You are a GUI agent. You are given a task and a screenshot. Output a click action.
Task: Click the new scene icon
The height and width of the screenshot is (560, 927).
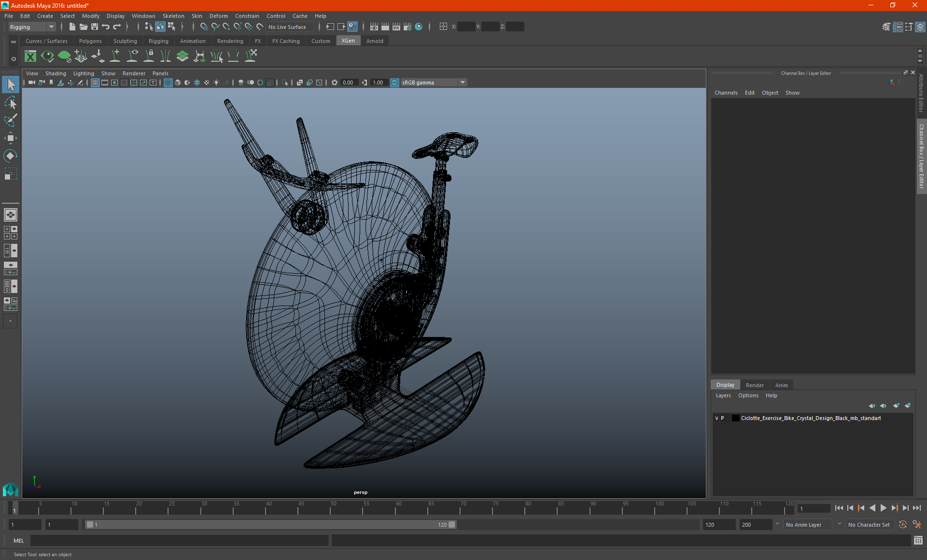(72, 27)
